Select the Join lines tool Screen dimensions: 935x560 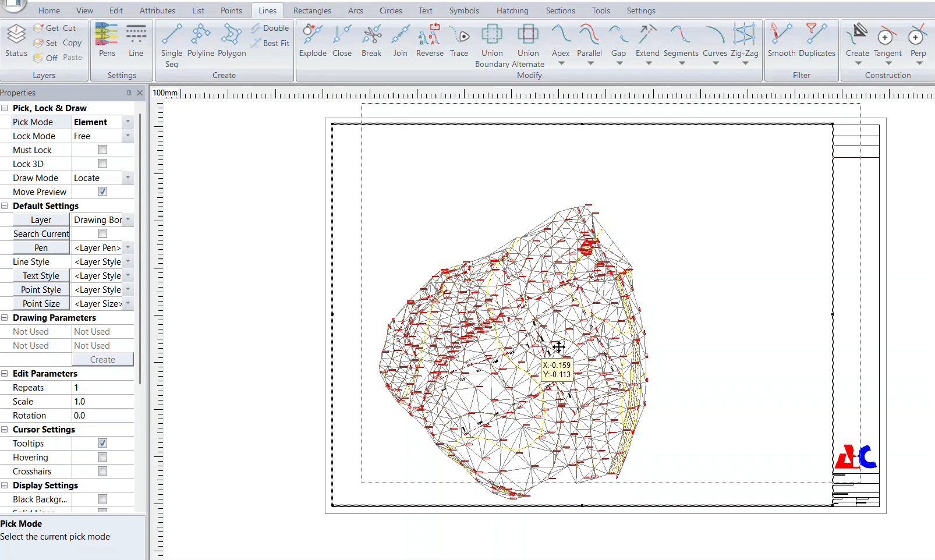(x=400, y=41)
